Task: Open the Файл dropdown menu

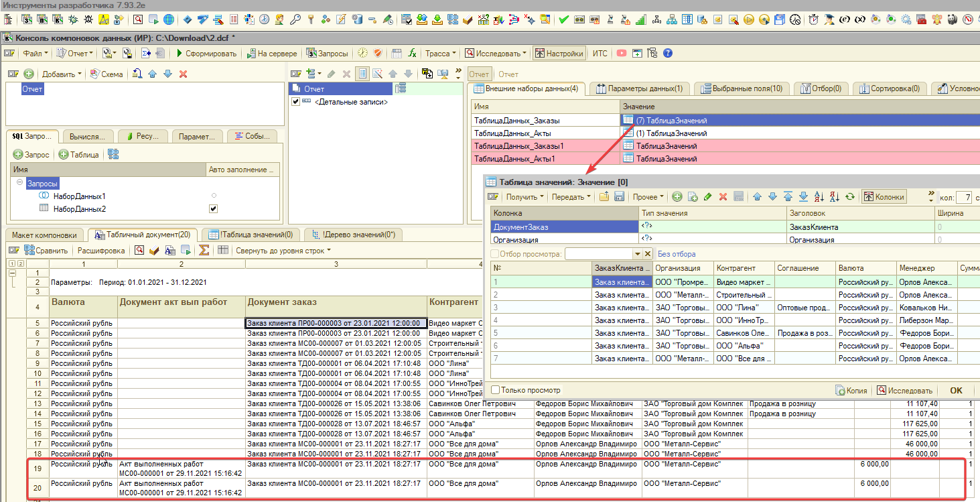Action: point(34,54)
